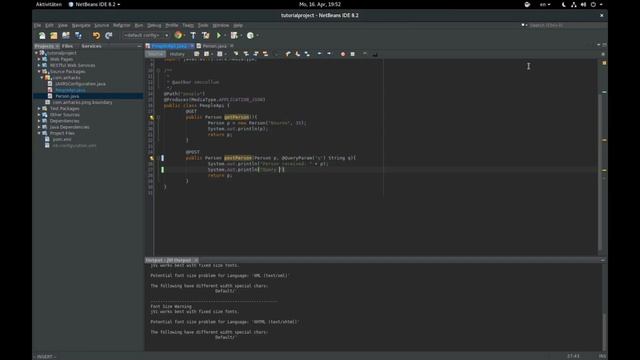Click lightbulb hint icon beside getPerson method
640x360 pixels.
tap(152, 117)
